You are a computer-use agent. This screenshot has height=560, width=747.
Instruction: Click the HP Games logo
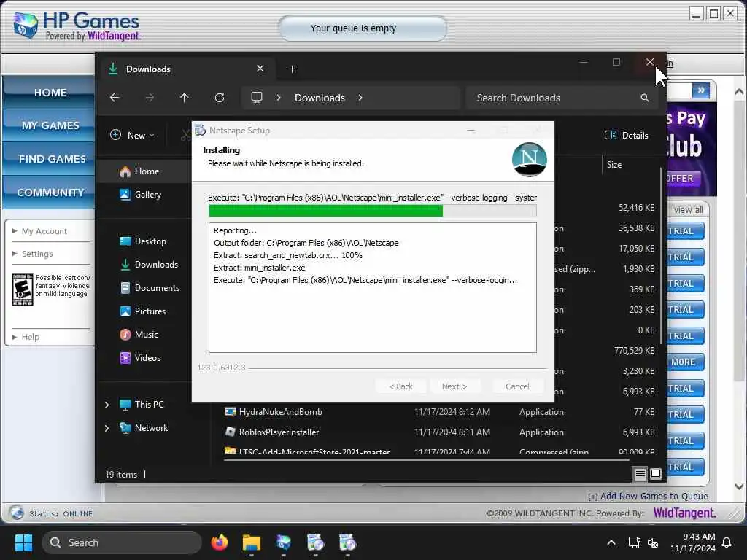tap(76, 26)
